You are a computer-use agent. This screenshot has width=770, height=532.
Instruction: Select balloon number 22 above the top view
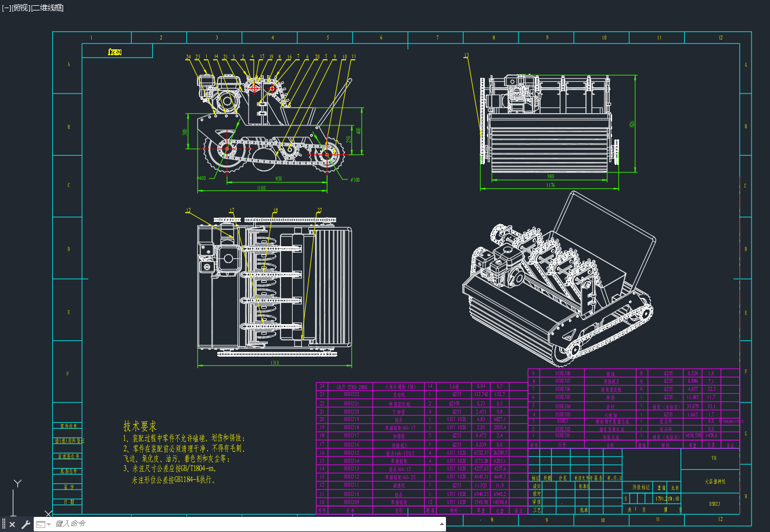pos(319,210)
